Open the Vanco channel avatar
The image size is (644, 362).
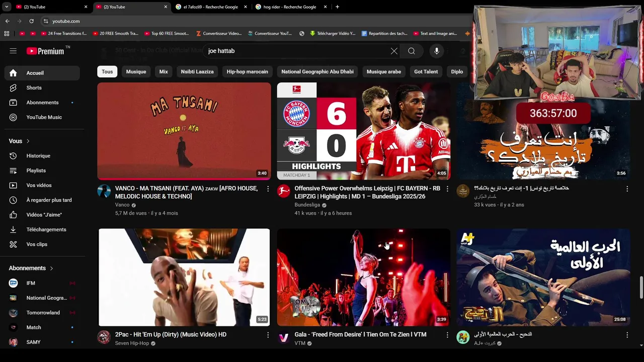click(x=104, y=191)
